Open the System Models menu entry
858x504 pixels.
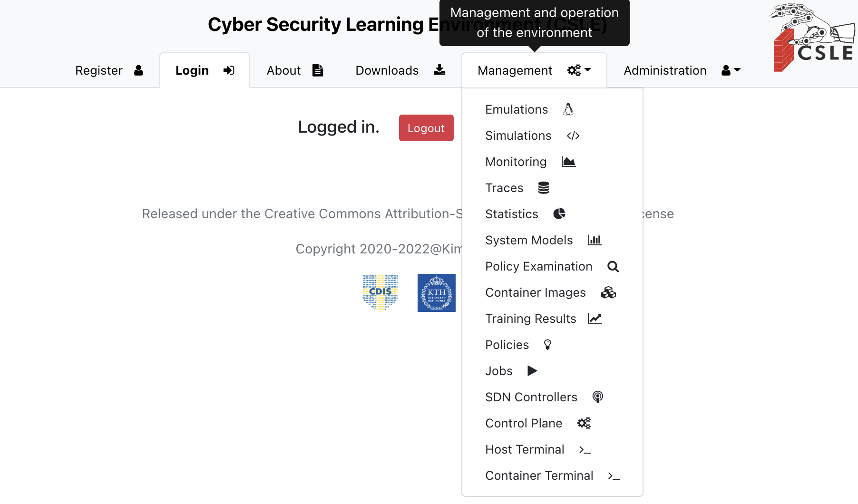tap(529, 240)
